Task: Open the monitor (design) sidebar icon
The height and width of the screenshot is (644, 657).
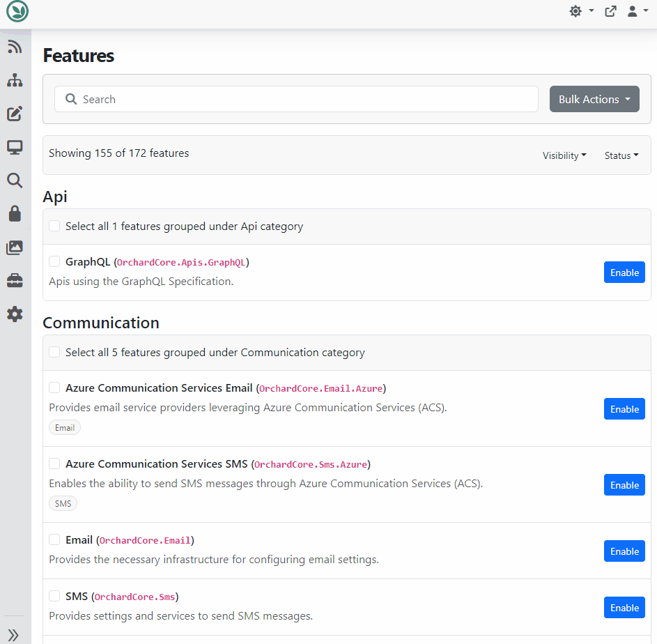Action: pyautogui.click(x=15, y=147)
